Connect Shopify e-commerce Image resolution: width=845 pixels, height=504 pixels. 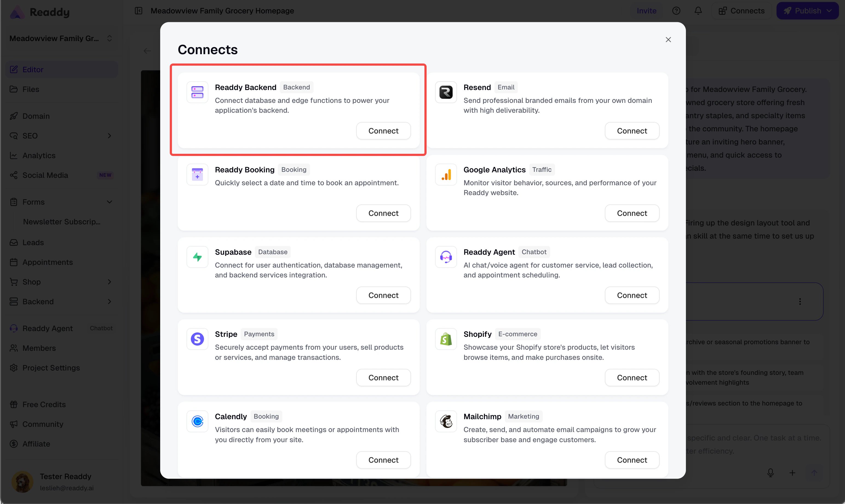(632, 378)
